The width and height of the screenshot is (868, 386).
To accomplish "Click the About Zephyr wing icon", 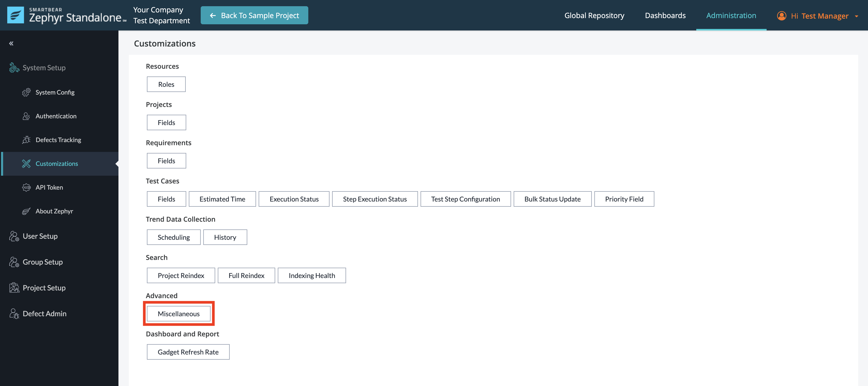I will pyautogui.click(x=26, y=211).
